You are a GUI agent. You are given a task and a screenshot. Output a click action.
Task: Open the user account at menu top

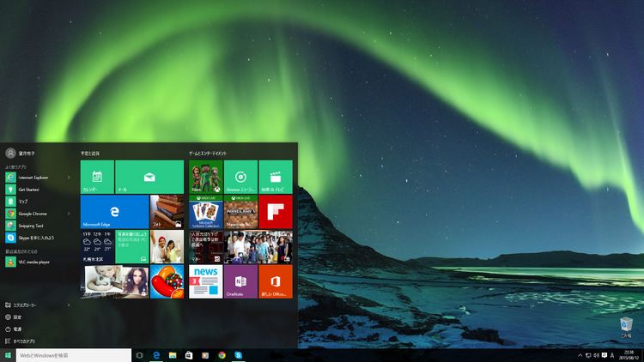[x=20, y=153]
